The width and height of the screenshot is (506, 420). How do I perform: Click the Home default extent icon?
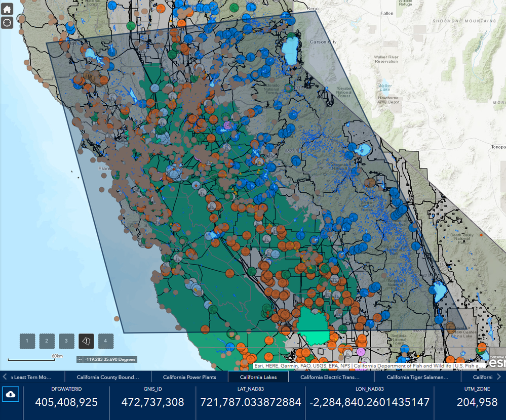click(x=7, y=9)
